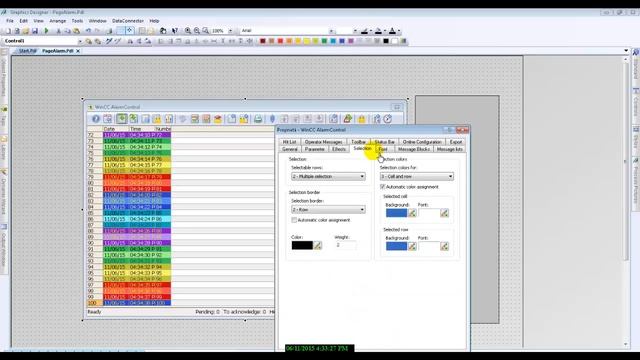Image resolution: width=640 pixels, height=360 pixels.
Task: Open color picker for selected cell font
Action: point(444,213)
